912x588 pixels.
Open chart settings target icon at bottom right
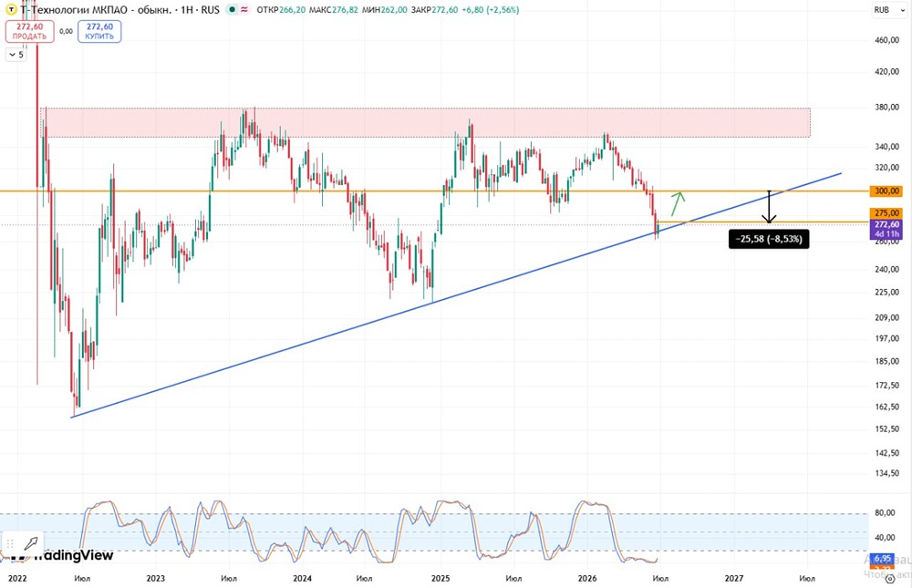point(890,579)
